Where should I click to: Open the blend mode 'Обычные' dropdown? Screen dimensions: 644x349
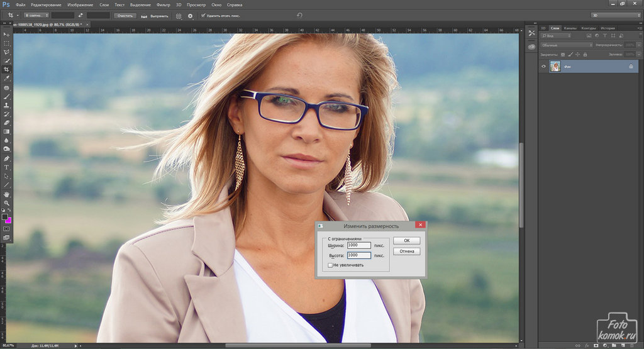(x=567, y=45)
